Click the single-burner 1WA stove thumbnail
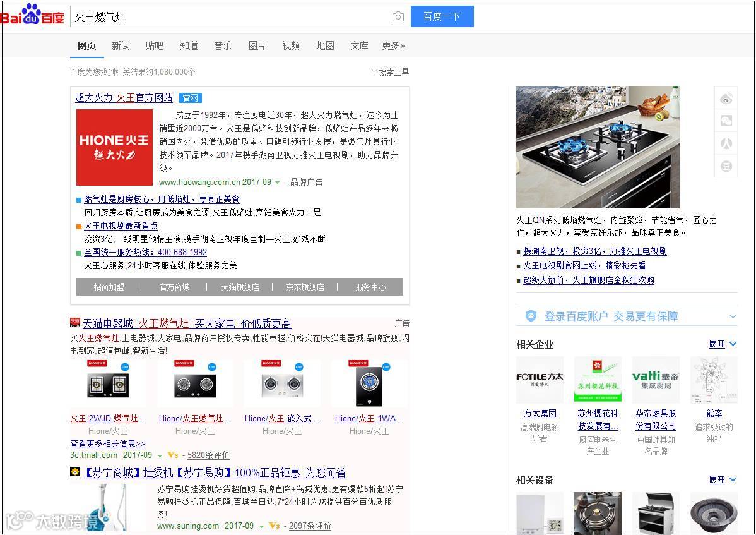Viewport: 756px width, 535px height. [369, 384]
